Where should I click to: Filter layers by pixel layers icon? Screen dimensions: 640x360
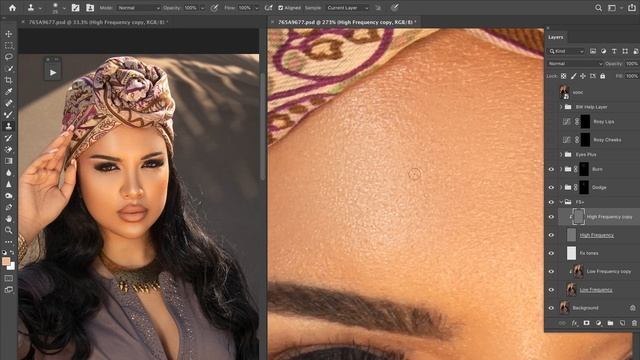pyautogui.click(x=593, y=51)
